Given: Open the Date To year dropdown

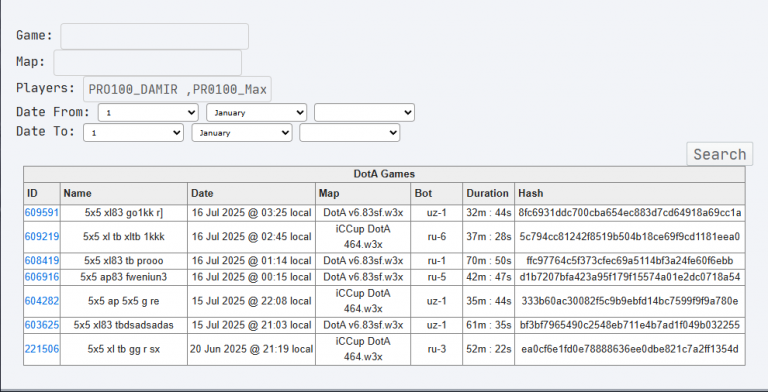Looking at the screenshot, I should [x=349, y=133].
